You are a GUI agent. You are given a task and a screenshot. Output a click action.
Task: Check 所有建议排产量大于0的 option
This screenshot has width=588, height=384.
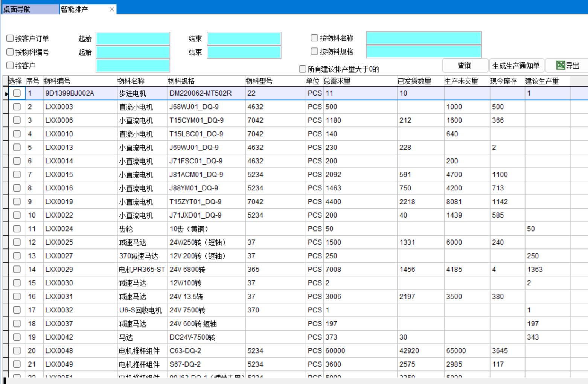(x=302, y=69)
